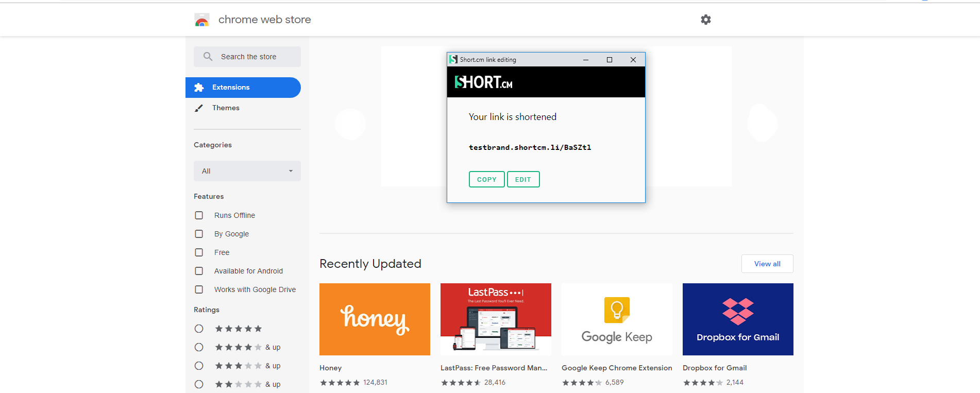This screenshot has height=393, width=980.
Task: Toggle Works with Google Drive filter
Action: point(199,289)
